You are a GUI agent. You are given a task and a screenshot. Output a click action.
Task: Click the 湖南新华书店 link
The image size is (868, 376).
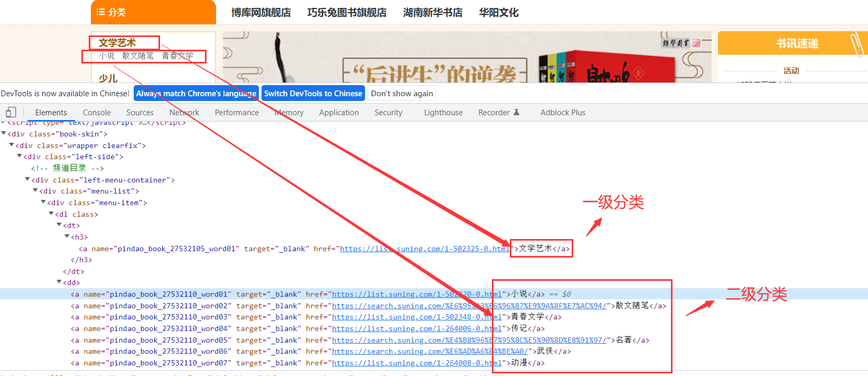coord(433,13)
